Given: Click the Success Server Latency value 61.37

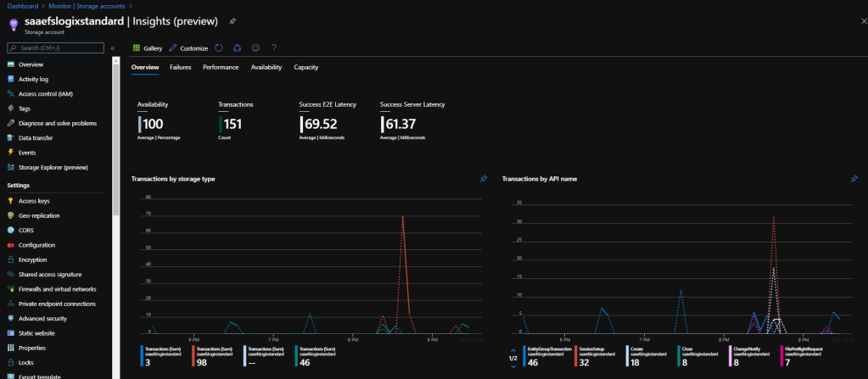Looking at the screenshot, I should coord(400,124).
